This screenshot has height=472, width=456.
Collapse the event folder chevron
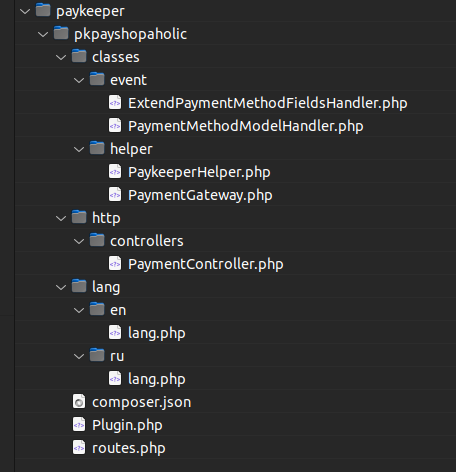(x=79, y=80)
